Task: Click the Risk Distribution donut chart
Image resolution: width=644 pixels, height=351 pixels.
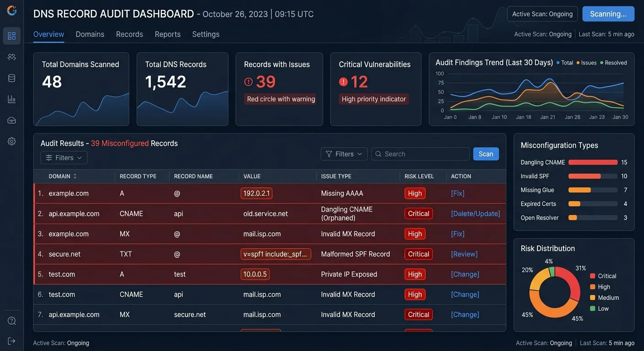Action: pyautogui.click(x=555, y=292)
